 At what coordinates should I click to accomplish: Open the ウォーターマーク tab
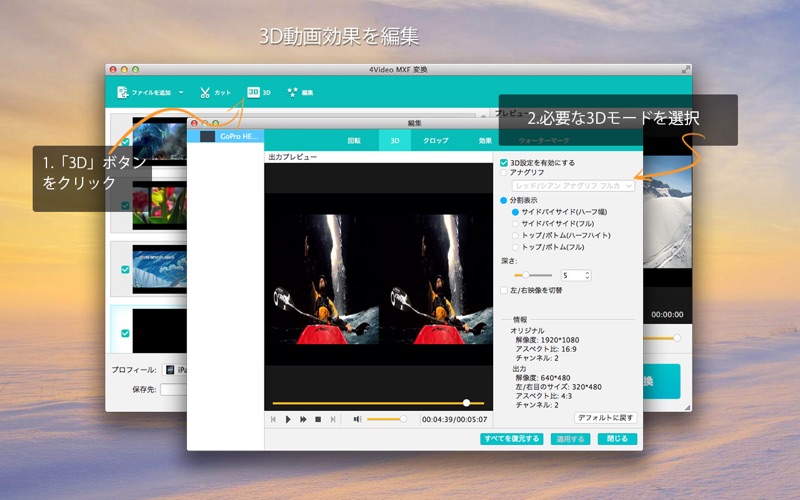click(544, 140)
